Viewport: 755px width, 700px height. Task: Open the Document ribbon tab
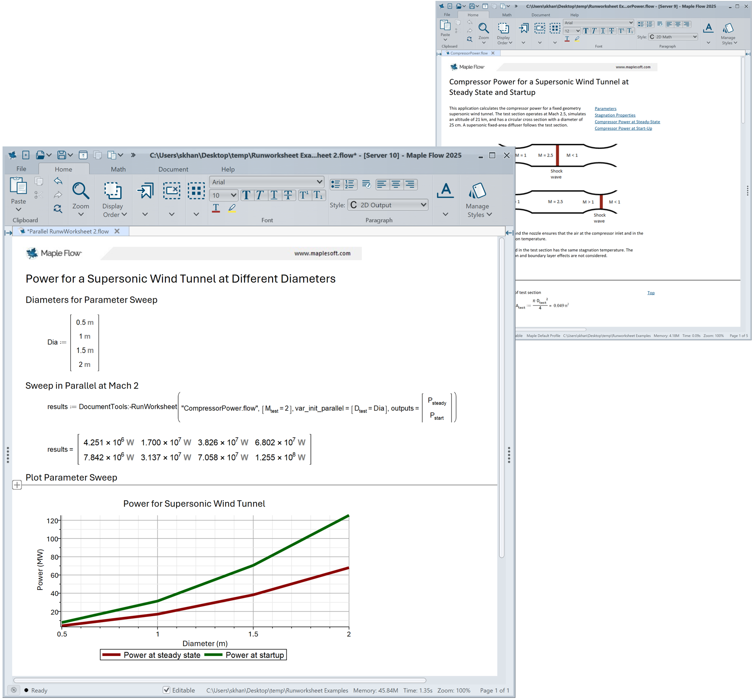[x=173, y=169]
